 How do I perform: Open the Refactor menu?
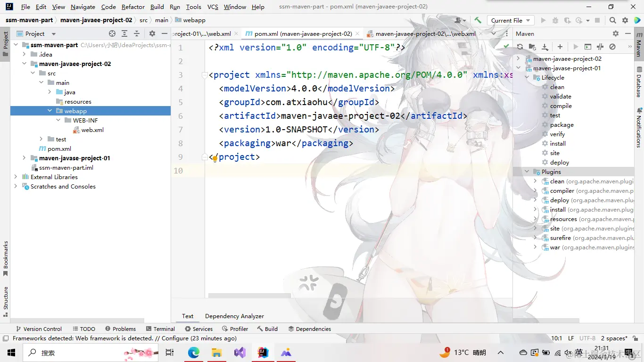click(x=133, y=7)
